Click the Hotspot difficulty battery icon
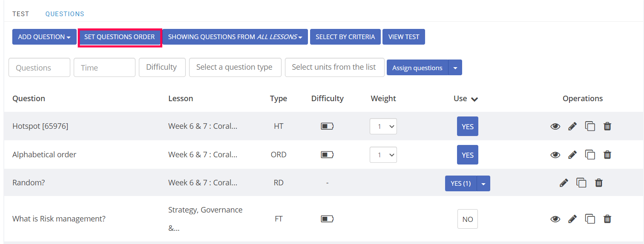The image size is (644, 244). [327, 126]
